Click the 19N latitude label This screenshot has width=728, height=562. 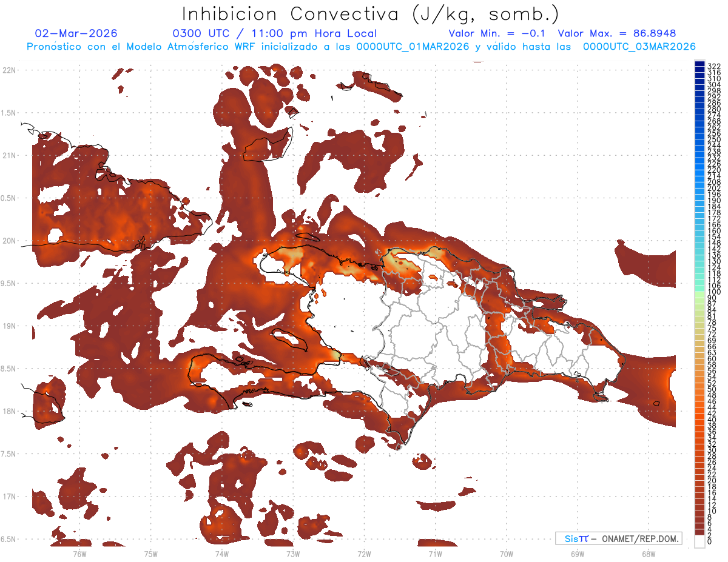9,326
